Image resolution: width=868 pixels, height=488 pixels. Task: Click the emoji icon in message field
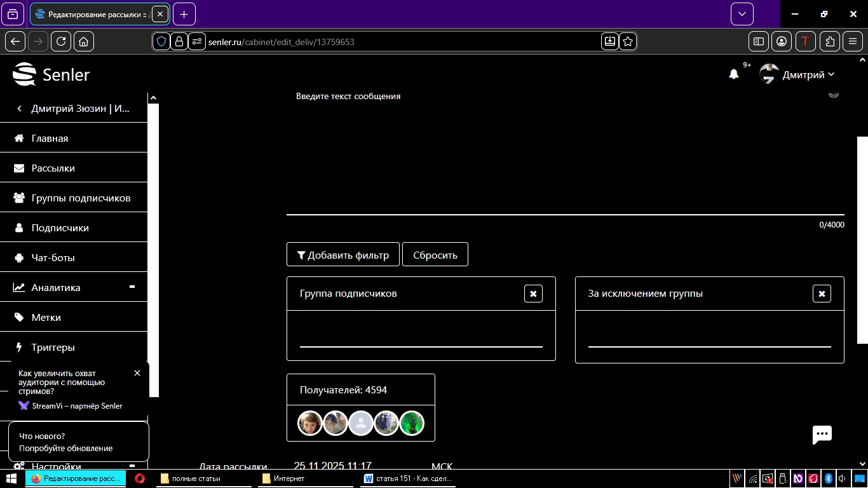[x=834, y=95]
